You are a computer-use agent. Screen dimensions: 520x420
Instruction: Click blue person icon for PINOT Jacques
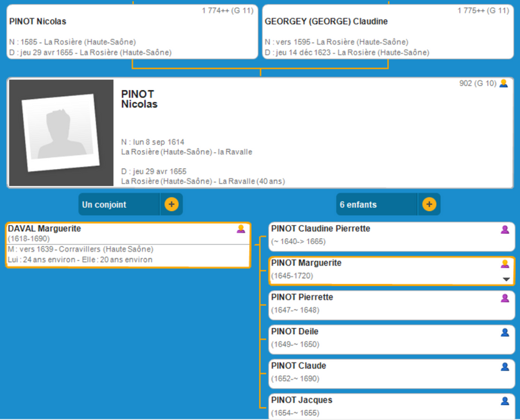tap(504, 401)
